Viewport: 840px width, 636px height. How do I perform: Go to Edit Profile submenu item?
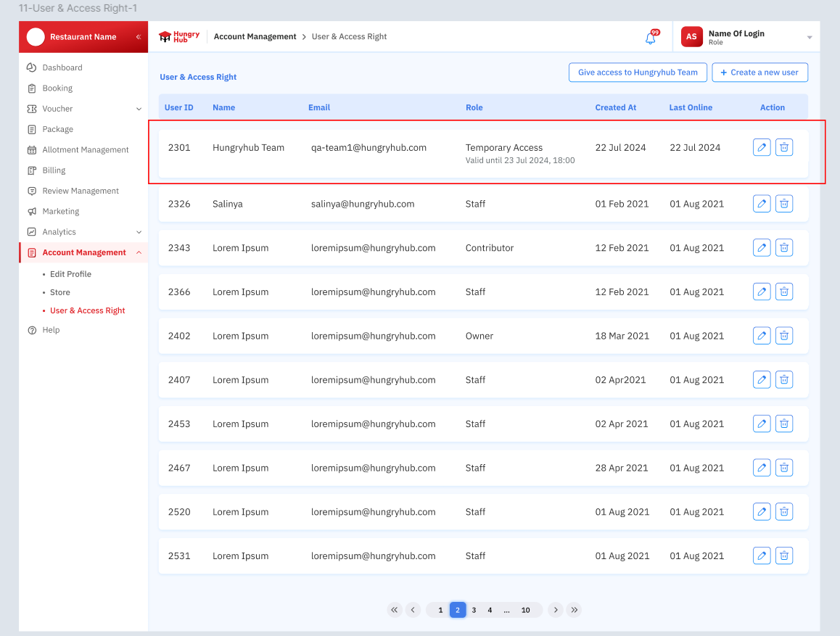coord(70,274)
